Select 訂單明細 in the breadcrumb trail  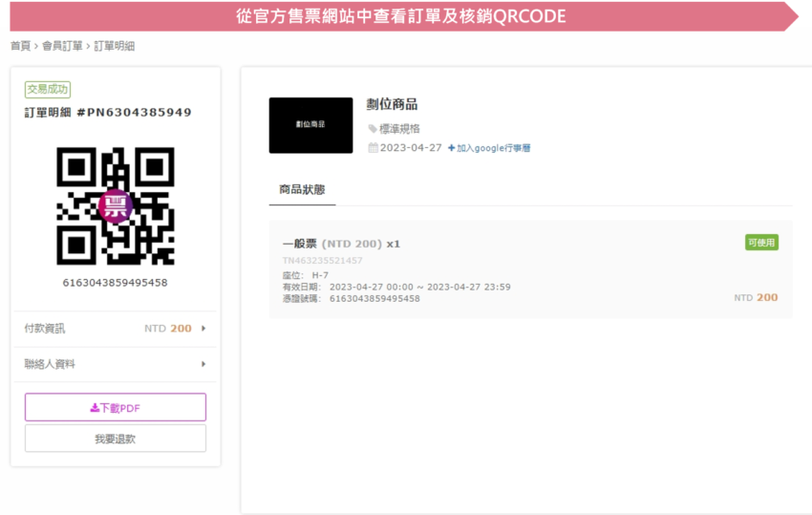(x=114, y=46)
